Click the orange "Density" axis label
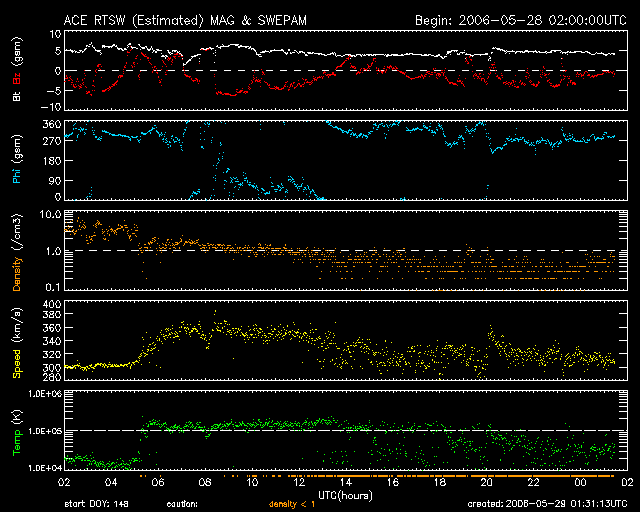 click(17, 274)
